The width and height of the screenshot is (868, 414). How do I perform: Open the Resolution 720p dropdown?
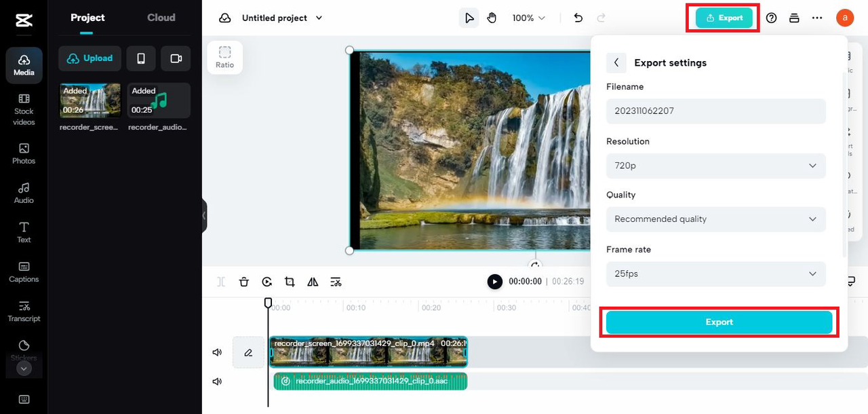[x=716, y=166]
